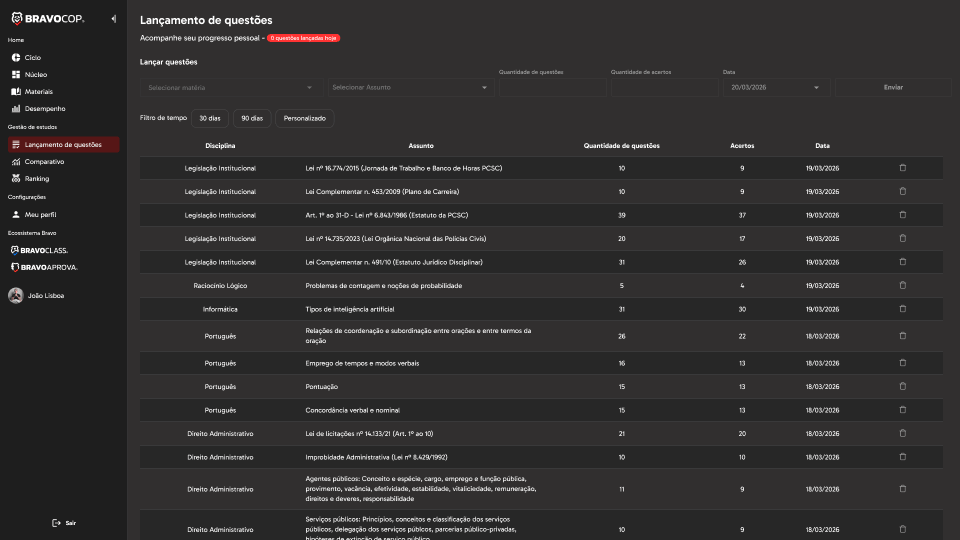The width and height of the screenshot is (960, 540).
Task: Click the Enviar button
Action: 893,88
